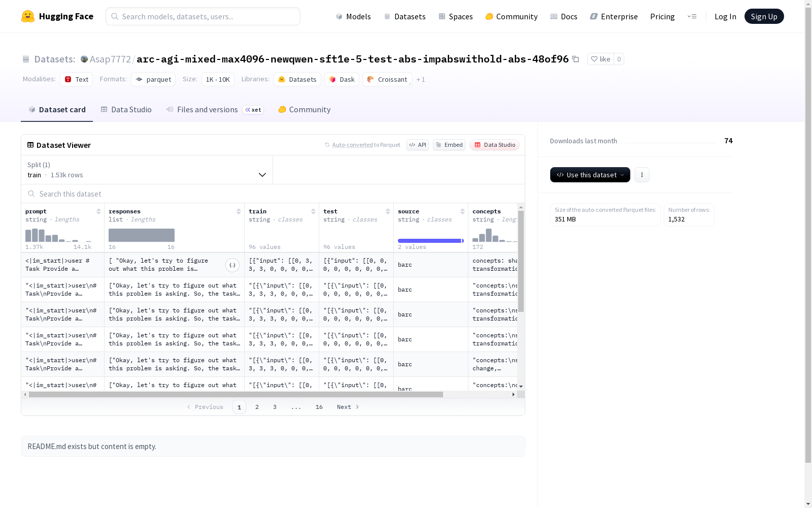The height and width of the screenshot is (508, 812).
Task: Click the source classes distribution bar
Action: click(431, 241)
